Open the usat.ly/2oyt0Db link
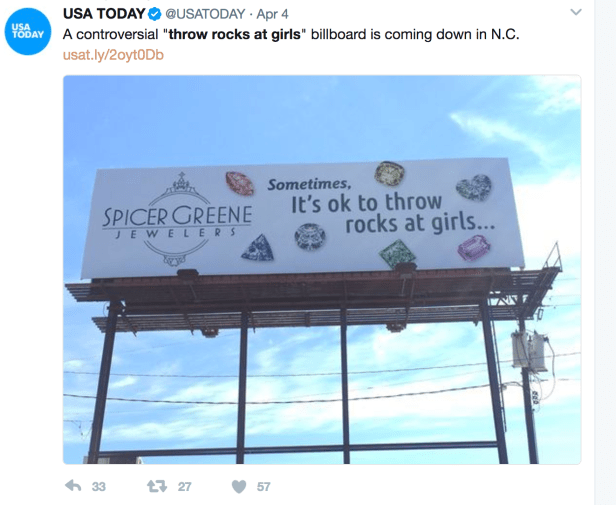Screen dimensions: 616x505 (x=113, y=55)
